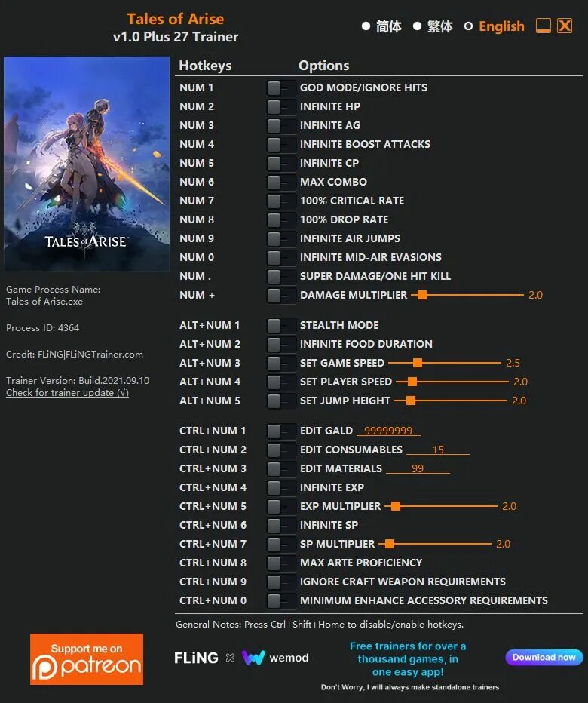Adjust the SP Multiplier slider
The width and height of the screenshot is (588, 703).
click(435, 545)
